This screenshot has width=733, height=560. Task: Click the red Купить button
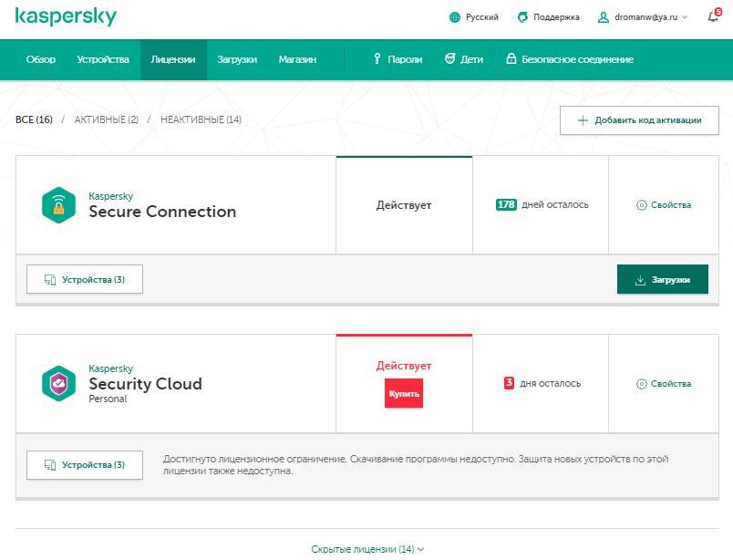404,393
